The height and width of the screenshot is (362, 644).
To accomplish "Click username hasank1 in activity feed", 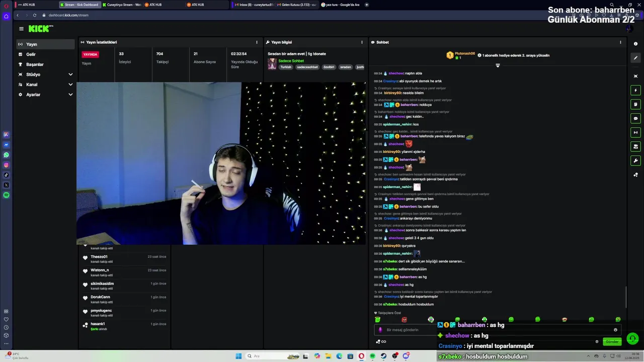I will [98, 324].
